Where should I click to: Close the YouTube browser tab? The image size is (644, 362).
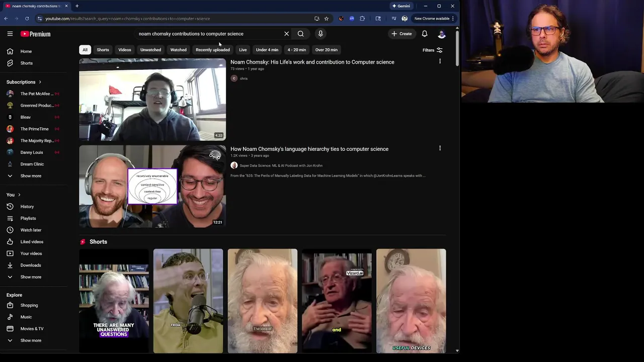(66, 6)
